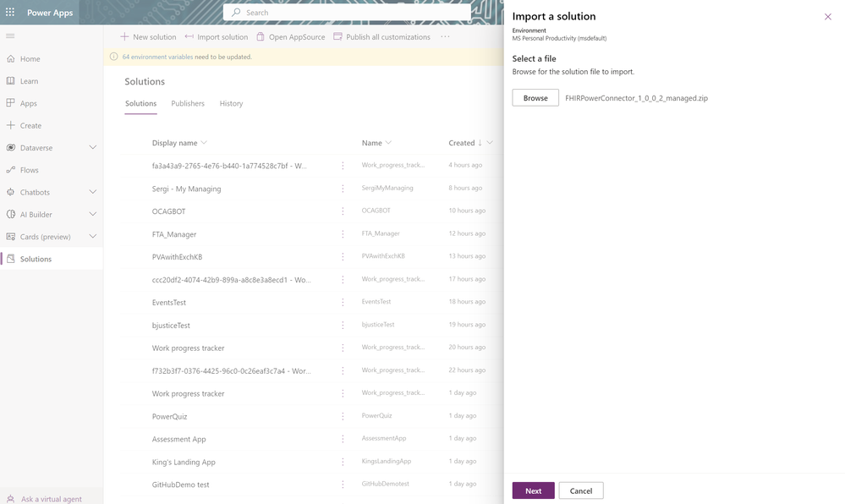Image resolution: width=845 pixels, height=504 pixels.
Task: Click the Flows icon in sidebar
Action: point(11,170)
